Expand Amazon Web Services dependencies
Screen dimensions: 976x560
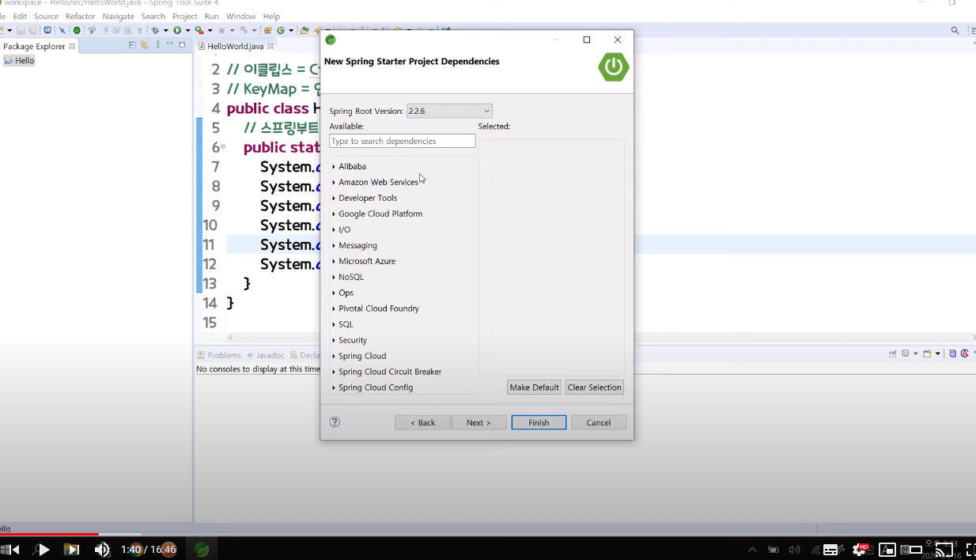(x=334, y=183)
